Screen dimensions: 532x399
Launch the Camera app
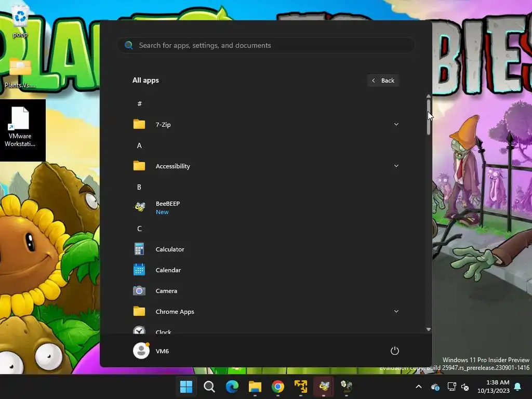265,291
